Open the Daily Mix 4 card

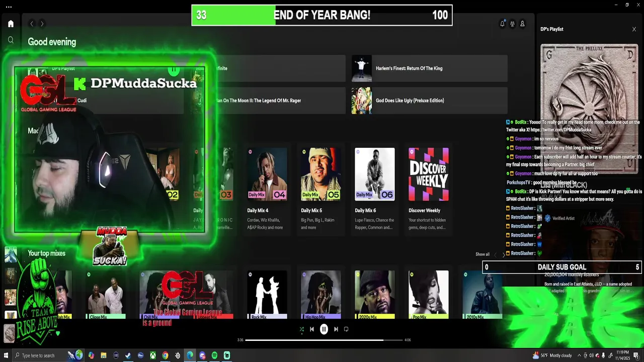[x=267, y=190]
